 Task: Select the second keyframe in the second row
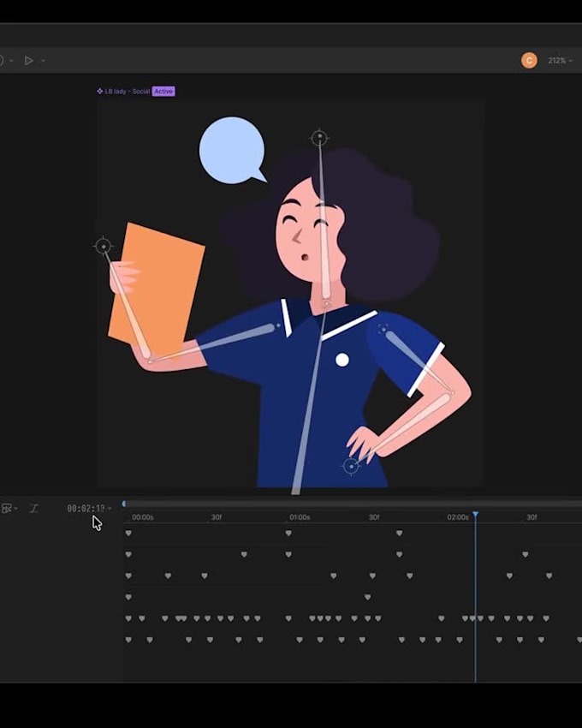[244, 554]
